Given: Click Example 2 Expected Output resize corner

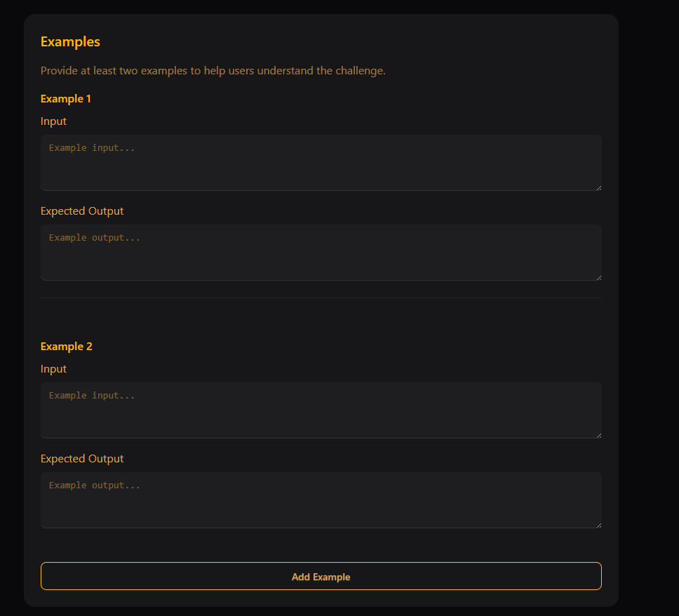Looking at the screenshot, I should 598,524.
